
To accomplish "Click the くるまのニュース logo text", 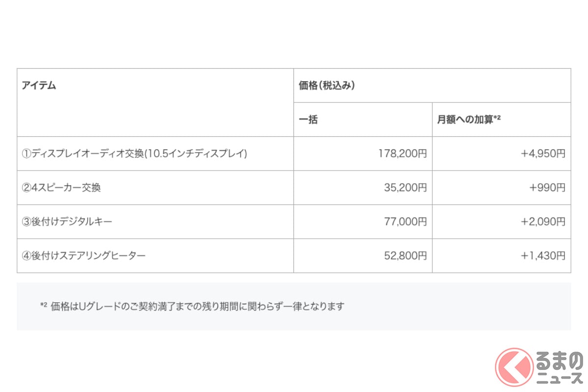I will click(x=559, y=368).
